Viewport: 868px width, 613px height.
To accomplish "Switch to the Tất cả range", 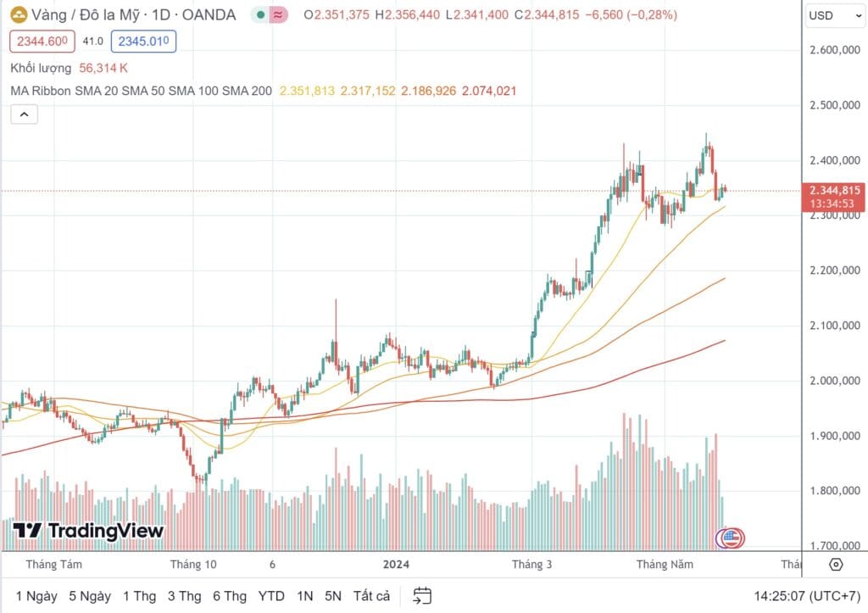I will click(x=371, y=596).
